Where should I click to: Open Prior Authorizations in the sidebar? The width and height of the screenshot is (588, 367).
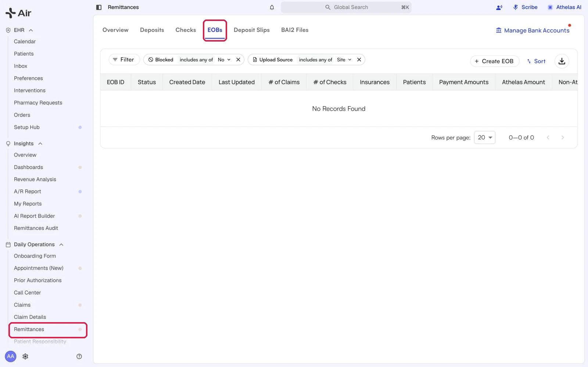38,281
